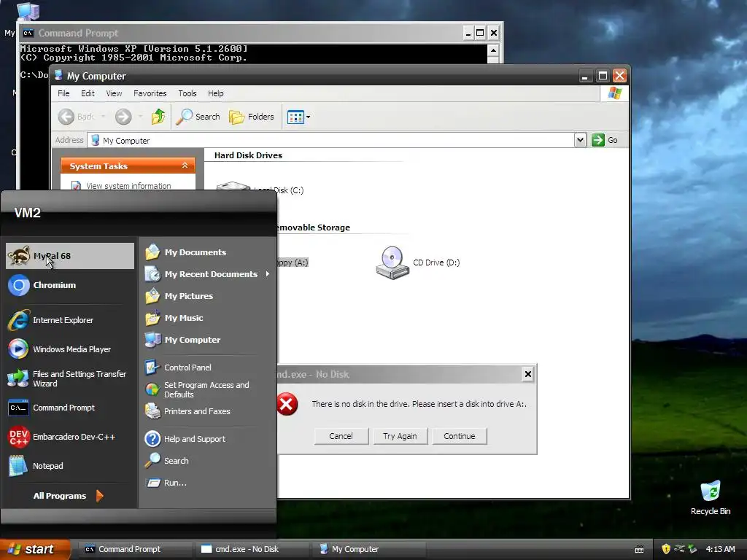Open My Music folder
This screenshot has width=747, height=560.
207,318
